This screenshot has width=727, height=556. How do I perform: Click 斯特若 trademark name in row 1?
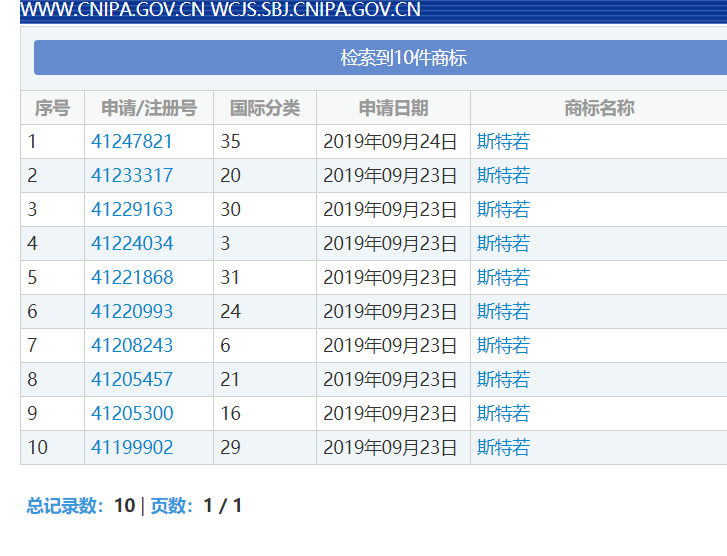503,142
